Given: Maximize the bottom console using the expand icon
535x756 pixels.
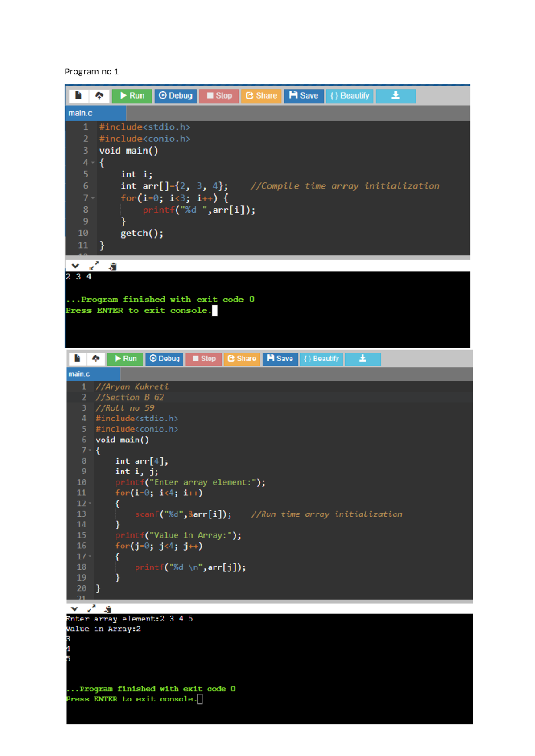Looking at the screenshot, I should 91,608.
